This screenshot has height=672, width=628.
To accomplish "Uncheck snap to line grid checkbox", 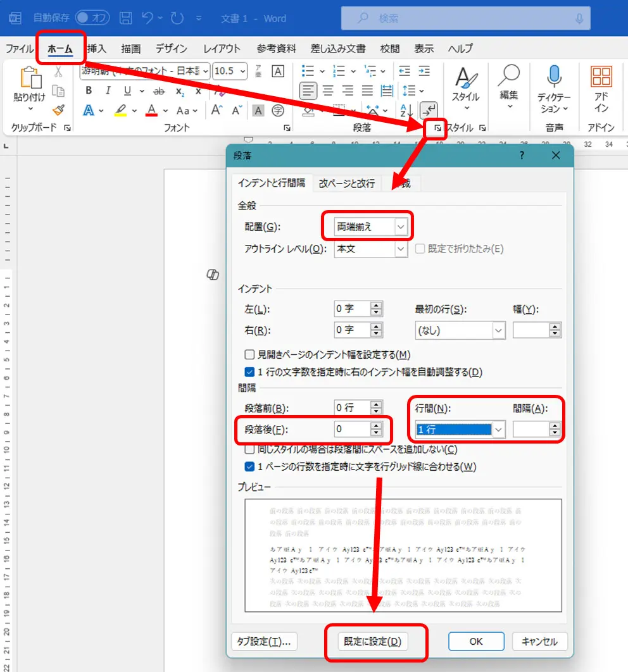I will click(249, 466).
